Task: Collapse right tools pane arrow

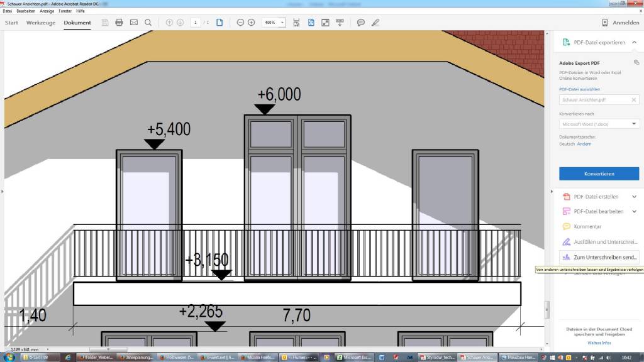Action: tap(552, 191)
